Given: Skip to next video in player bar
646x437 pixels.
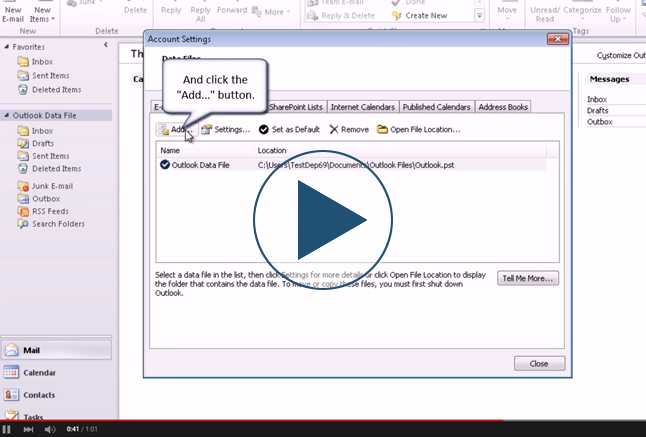Looking at the screenshot, I should pyautogui.click(x=28, y=429).
